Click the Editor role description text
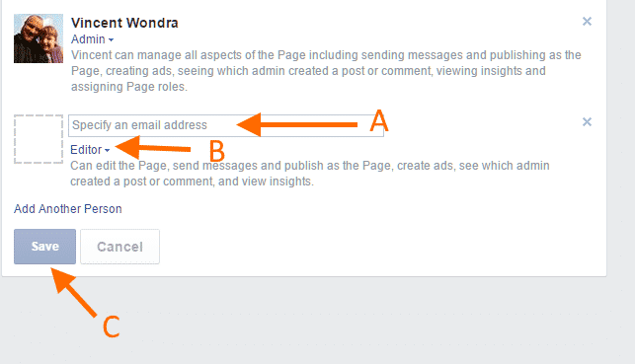The image size is (635, 364). [310, 174]
